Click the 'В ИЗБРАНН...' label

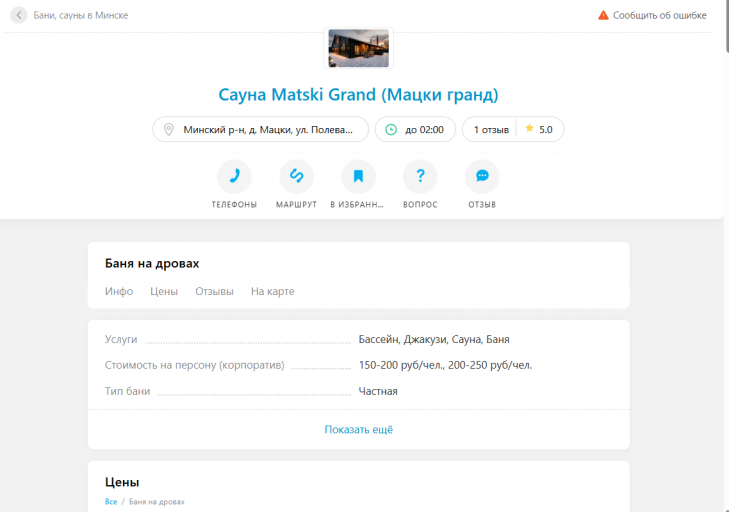[x=357, y=205]
